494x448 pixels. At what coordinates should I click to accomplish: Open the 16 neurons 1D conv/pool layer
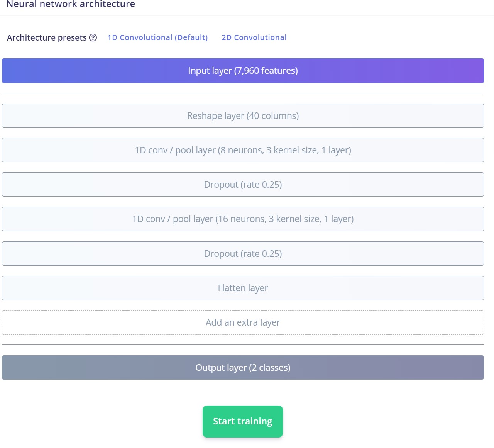pyautogui.click(x=243, y=219)
